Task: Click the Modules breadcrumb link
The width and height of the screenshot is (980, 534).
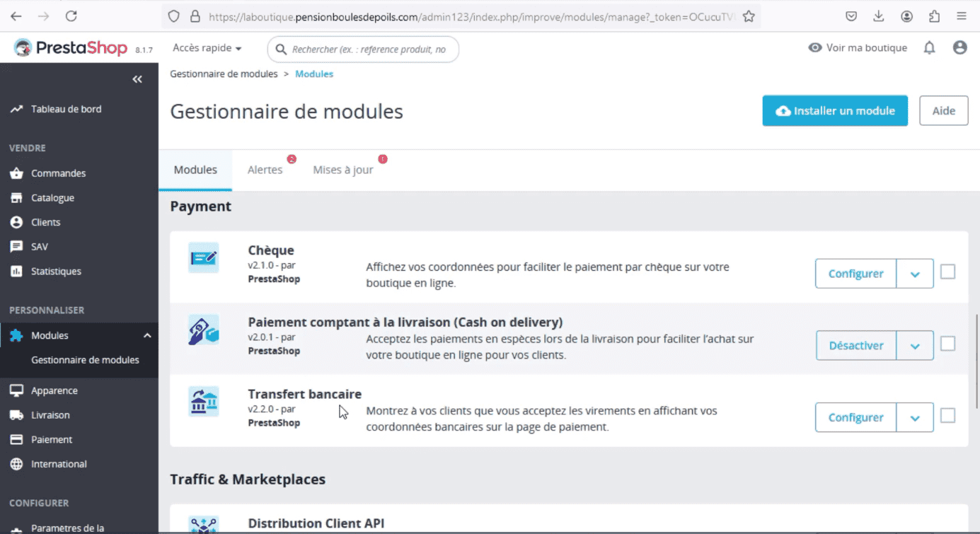Action: 314,74
